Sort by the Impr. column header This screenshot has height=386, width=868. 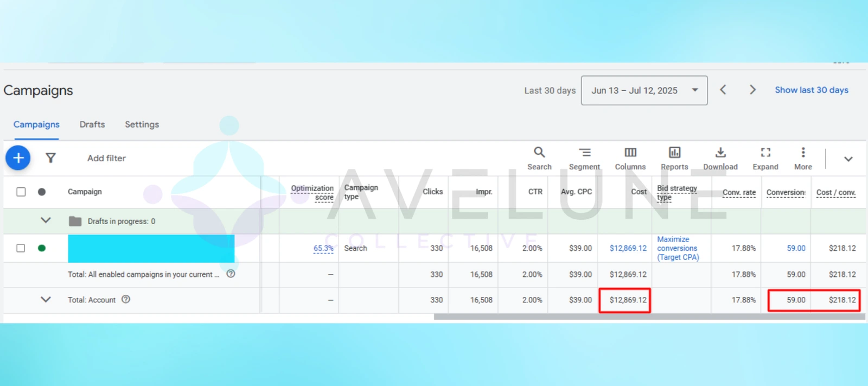click(x=484, y=192)
